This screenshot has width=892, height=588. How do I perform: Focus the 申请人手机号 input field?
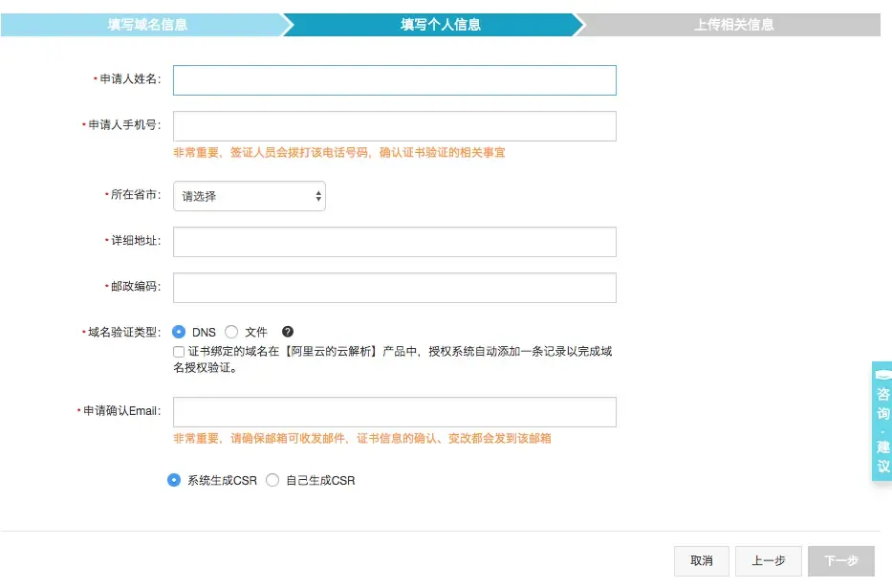(394, 126)
